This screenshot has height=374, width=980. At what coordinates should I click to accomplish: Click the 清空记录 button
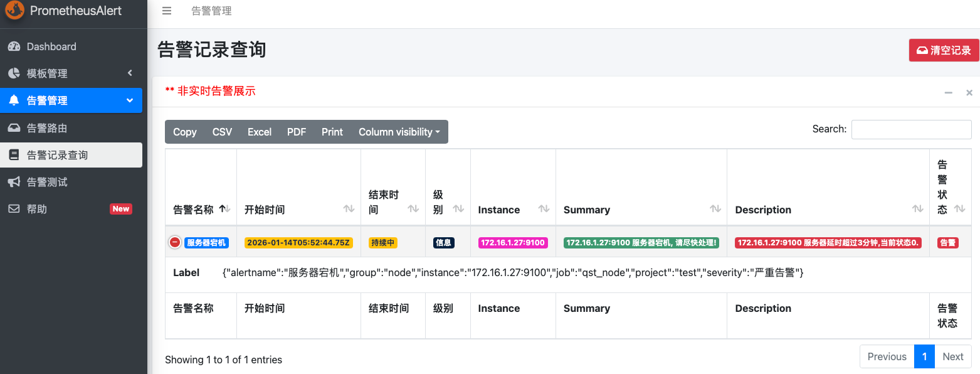tap(944, 50)
